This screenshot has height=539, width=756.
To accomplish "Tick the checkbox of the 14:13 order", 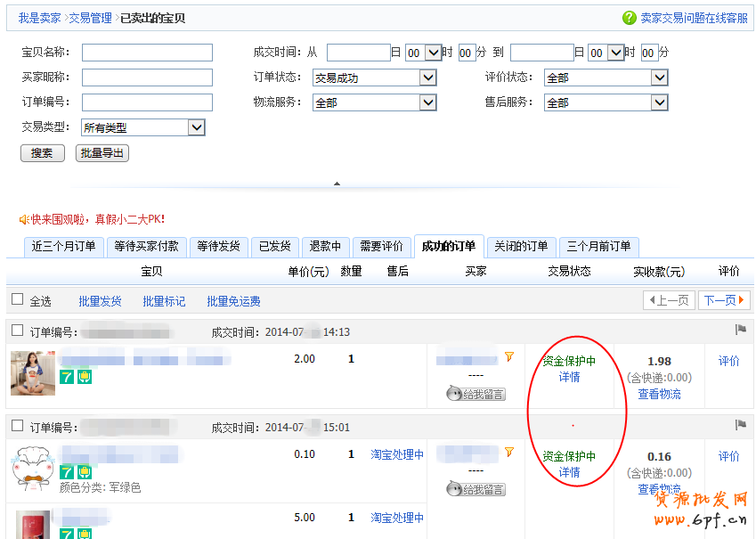I will (x=17, y=331).
